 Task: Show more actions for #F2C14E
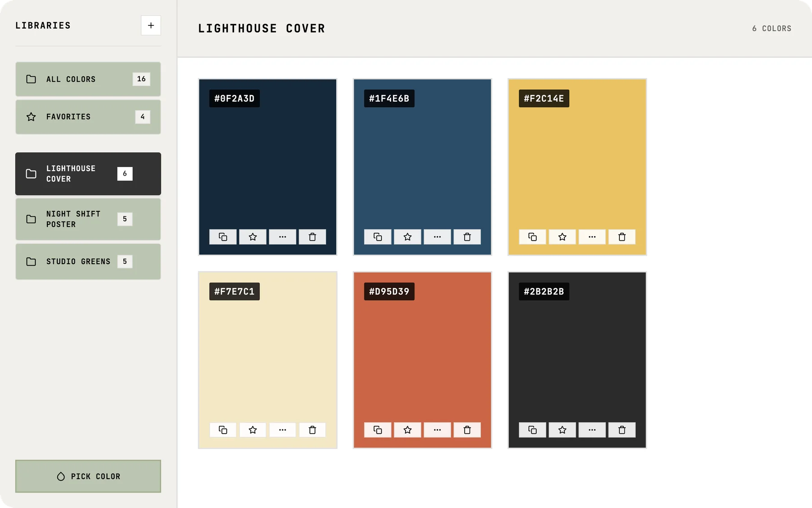[592, 237]
